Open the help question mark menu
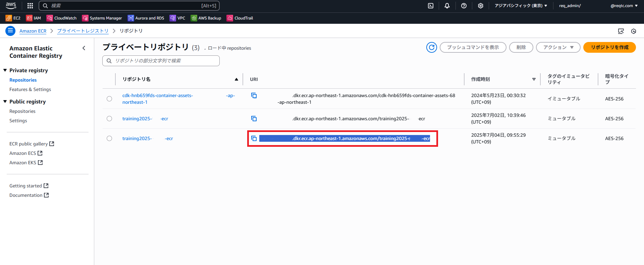Viewport: 644px width, 265px height. pos(464,6)
